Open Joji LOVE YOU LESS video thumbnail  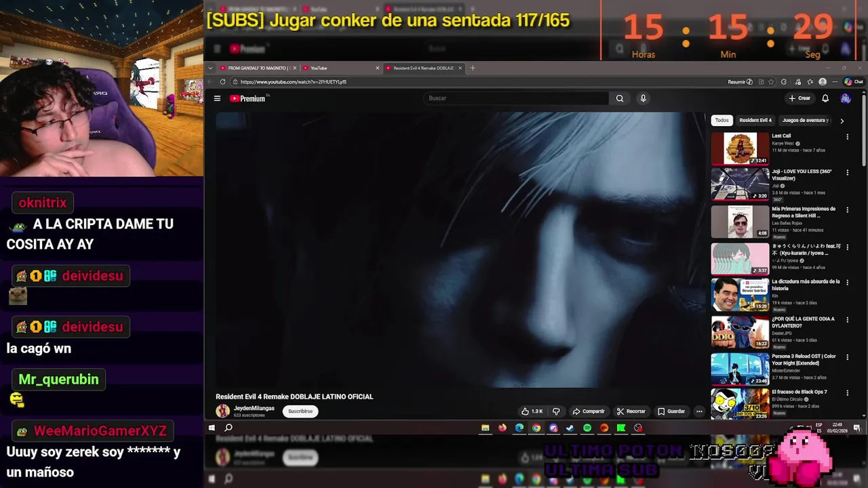tap(740, 184)
